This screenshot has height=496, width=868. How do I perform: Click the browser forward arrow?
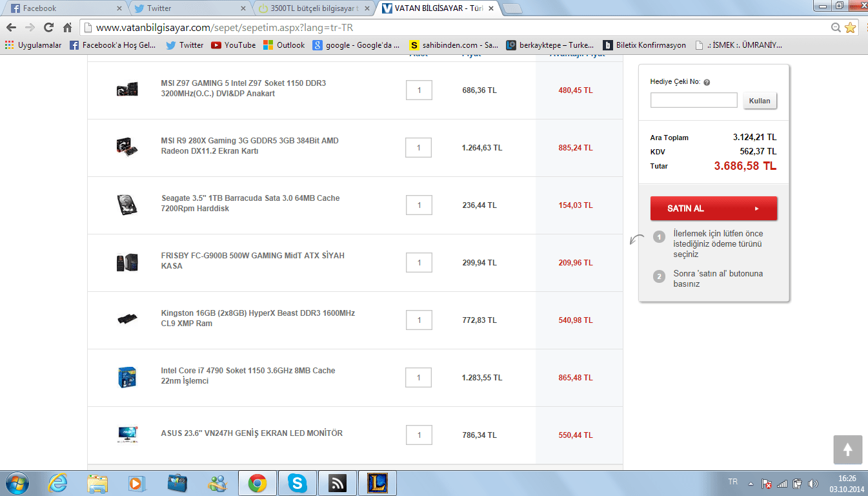pos(30,28)
